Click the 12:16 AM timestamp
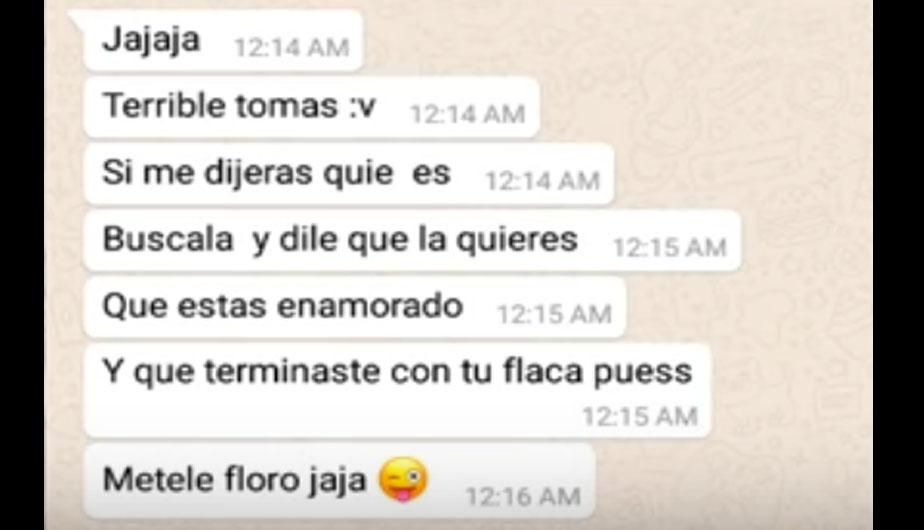 click(x=523, y=496)
